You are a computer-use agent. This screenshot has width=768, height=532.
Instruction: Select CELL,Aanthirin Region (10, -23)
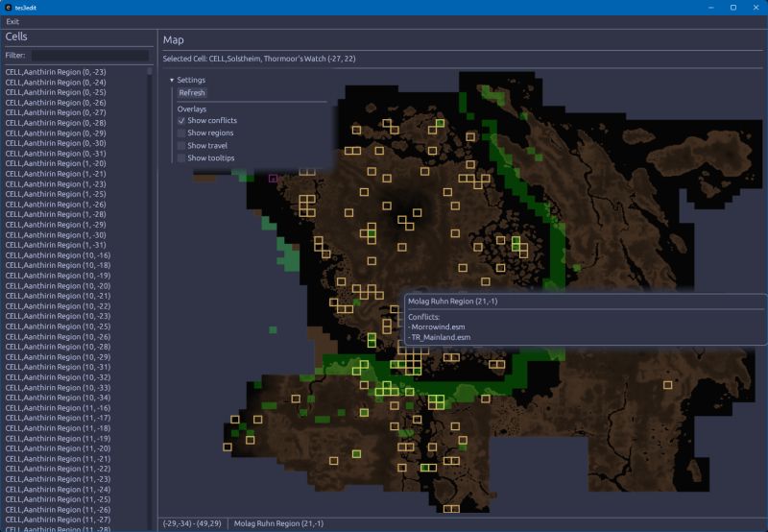[x=58, y=317]
